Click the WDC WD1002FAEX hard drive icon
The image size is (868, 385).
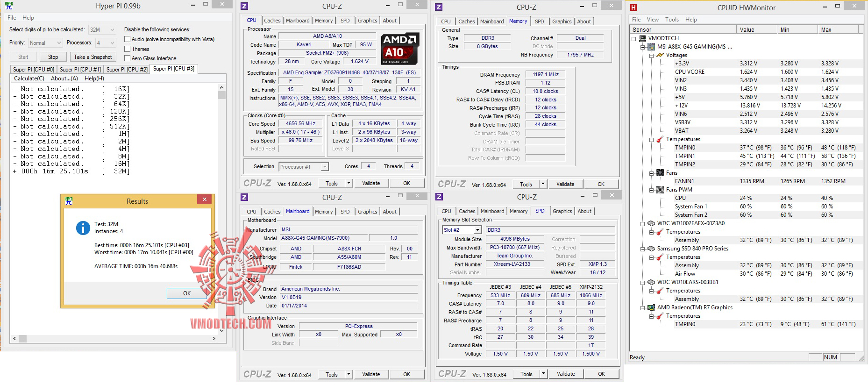click(651, 223)
